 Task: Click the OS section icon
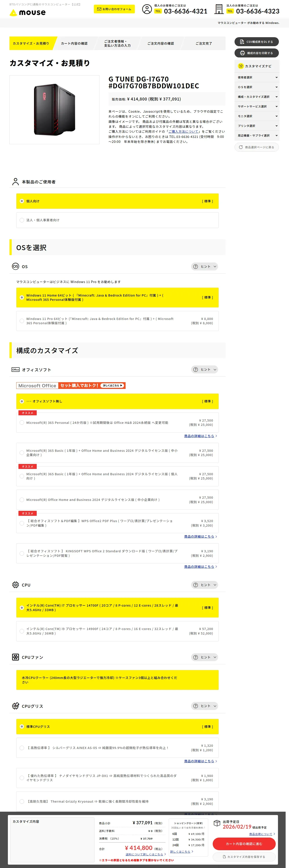point(16,266)
